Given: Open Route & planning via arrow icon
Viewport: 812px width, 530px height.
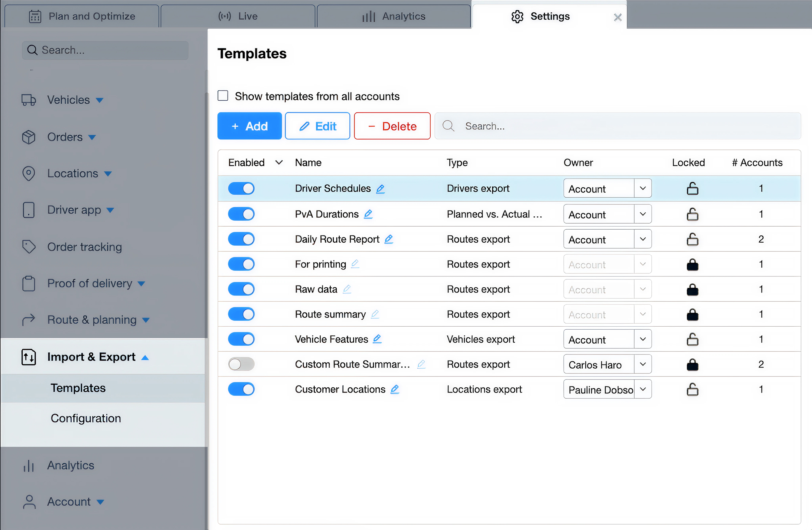Looking at the screenshot, I should pos(29,320).
